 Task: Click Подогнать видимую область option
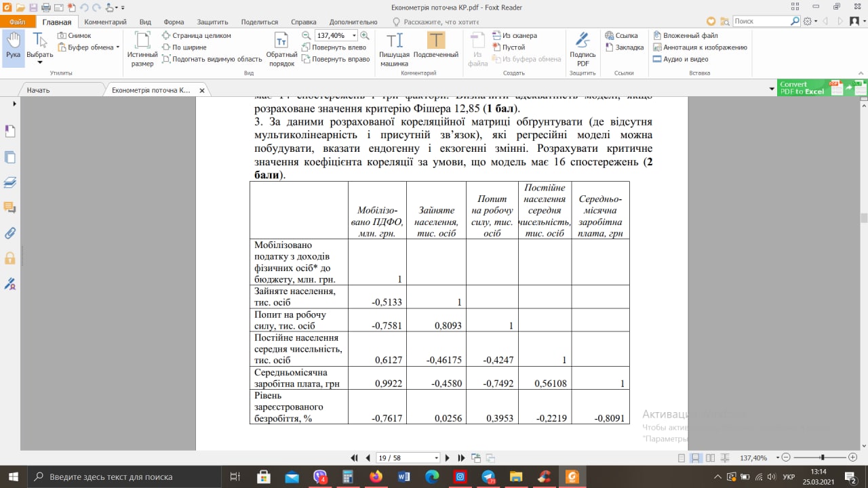point(212,59)
